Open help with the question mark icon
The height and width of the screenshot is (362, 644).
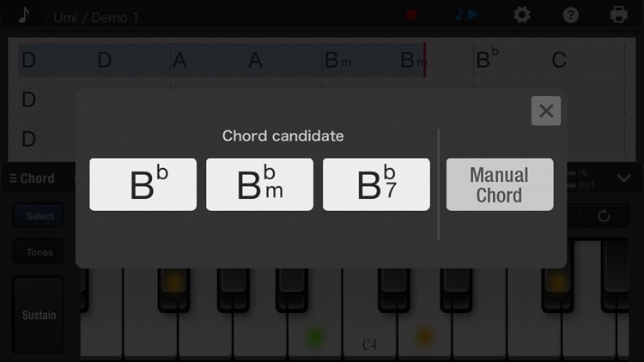(x=570, y=15)
